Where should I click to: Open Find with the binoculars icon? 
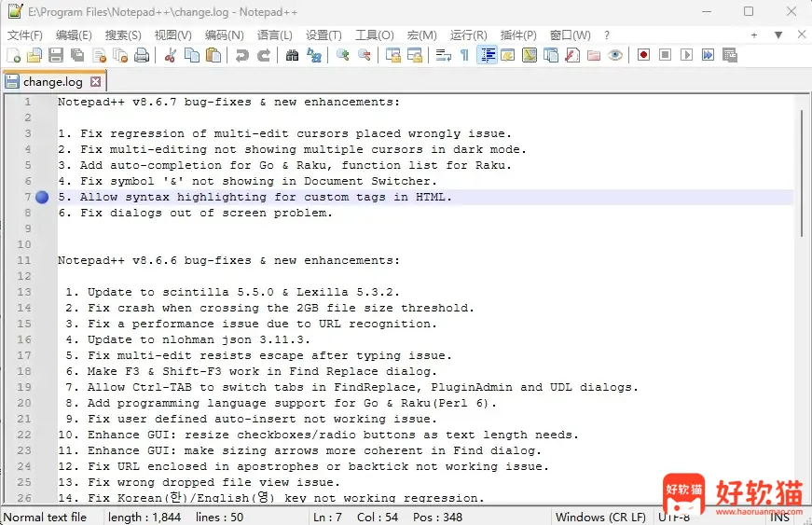click(292, 55)
